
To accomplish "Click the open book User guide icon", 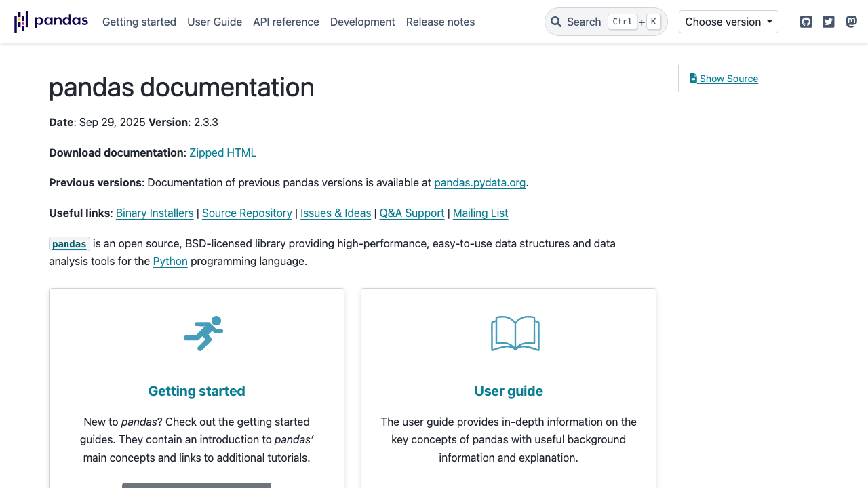I will (515, 333).
